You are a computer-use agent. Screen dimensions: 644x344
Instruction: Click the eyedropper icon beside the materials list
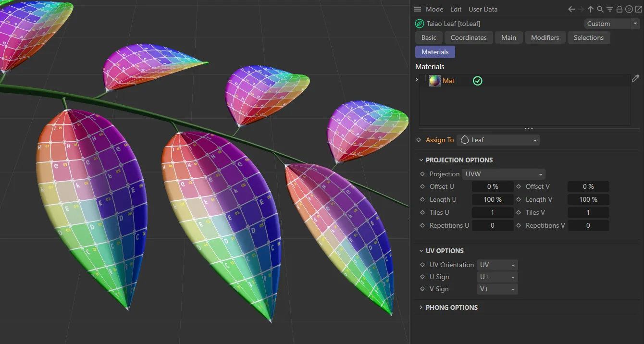pos(635,78)
